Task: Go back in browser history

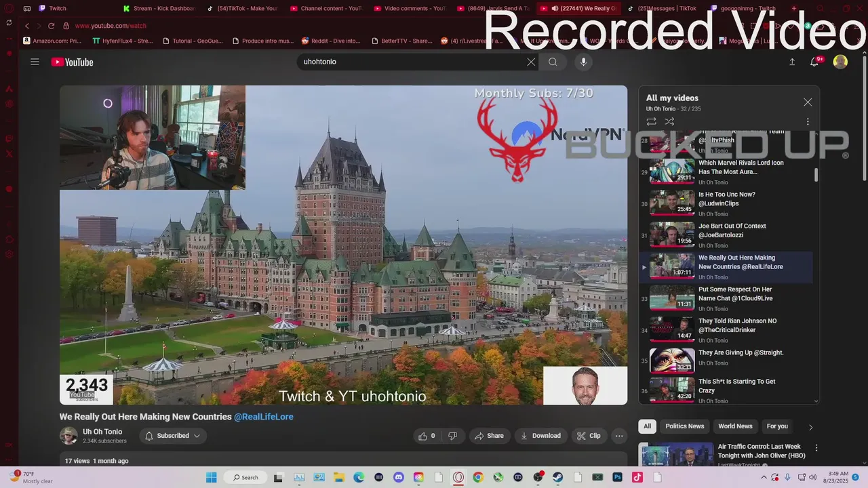Action: coord(27,26)
